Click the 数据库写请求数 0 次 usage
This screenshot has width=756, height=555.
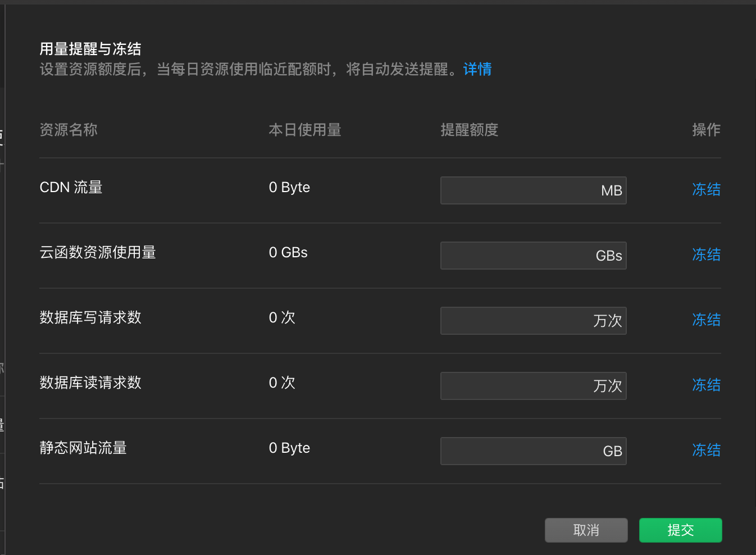(282, 317)
